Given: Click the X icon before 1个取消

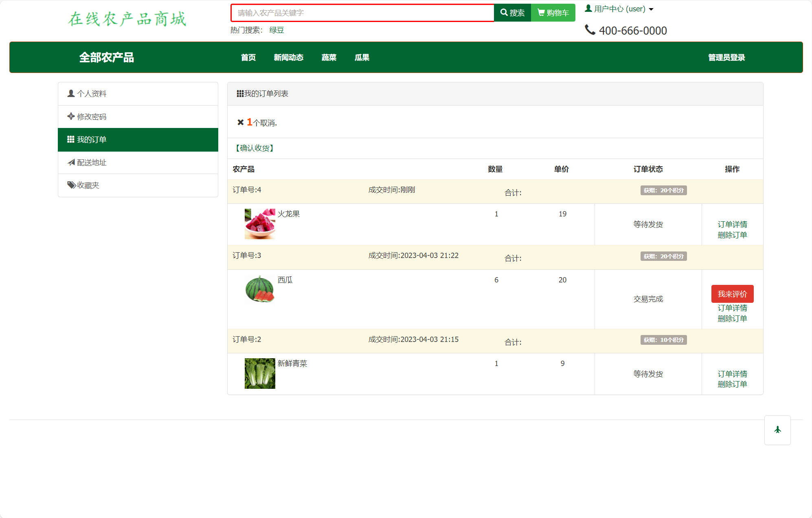Looking at the screenshot, I should point(240,122).
